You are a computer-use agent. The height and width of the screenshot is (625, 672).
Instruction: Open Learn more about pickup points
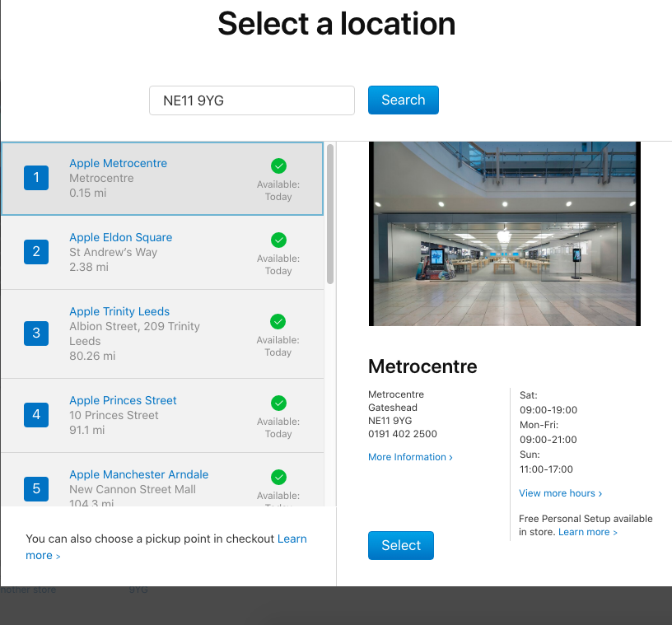pos(166,547)
